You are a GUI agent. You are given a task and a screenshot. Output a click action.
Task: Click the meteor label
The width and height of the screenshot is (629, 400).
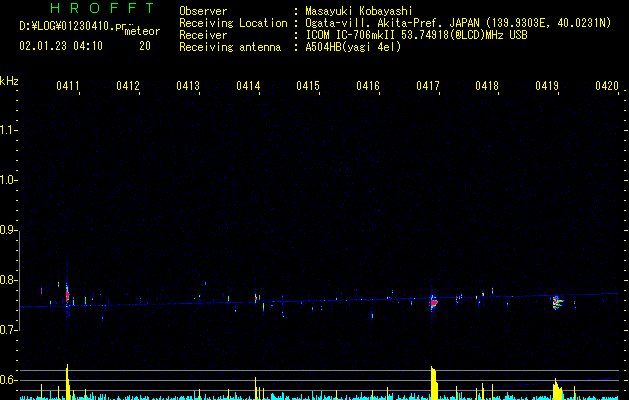pos(142,31)
